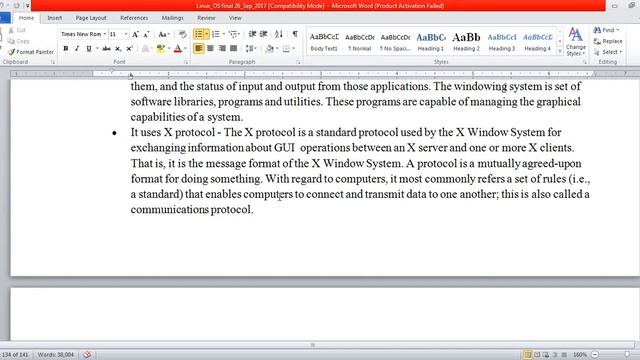640x360 pixels.
Task: Click the 160% zoom level readout
Action: tap(580, 355)
